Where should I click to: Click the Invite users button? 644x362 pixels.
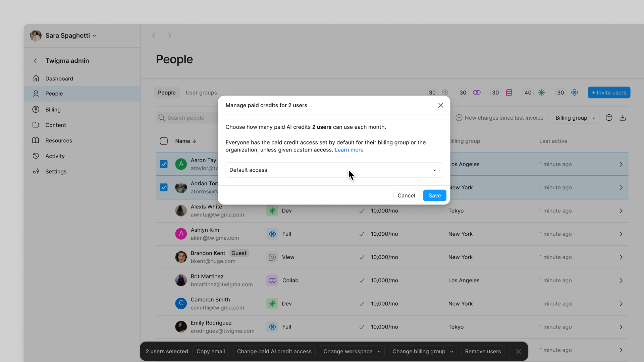click(x=609, y=93)
